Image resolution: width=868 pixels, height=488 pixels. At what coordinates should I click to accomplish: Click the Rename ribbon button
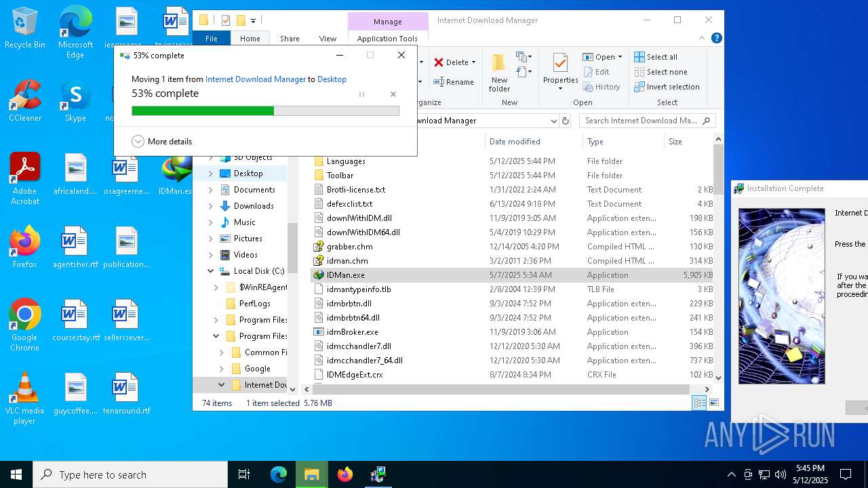click(454, 82)
